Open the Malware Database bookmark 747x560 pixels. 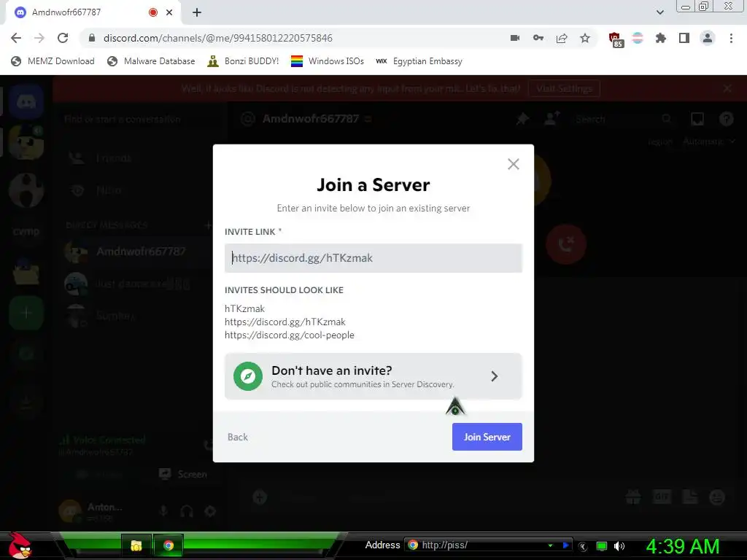click(x=151, y=61)
